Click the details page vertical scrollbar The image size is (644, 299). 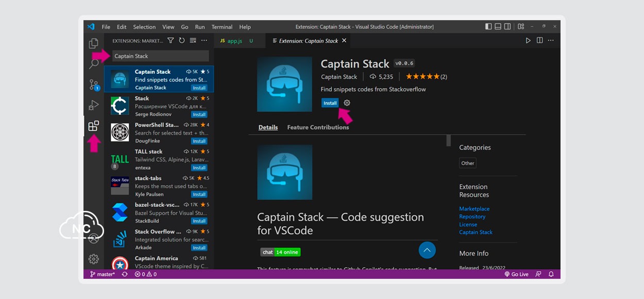click(x=448, y=140)
